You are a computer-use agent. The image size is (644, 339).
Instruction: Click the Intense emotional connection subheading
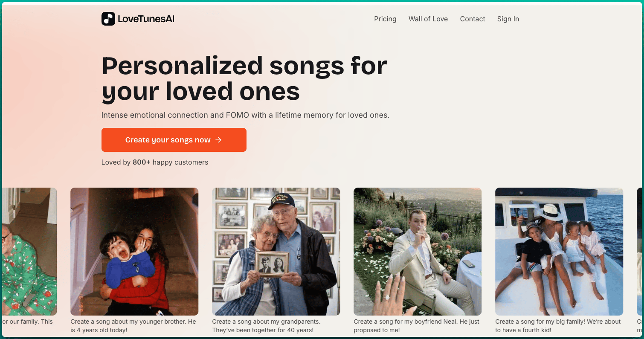245,115
